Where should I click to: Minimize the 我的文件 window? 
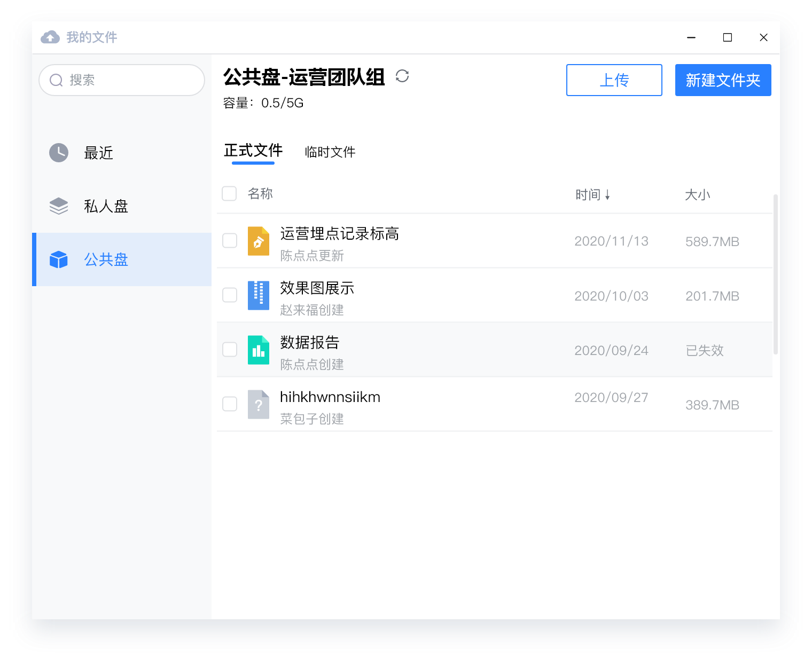pos(691,37)
